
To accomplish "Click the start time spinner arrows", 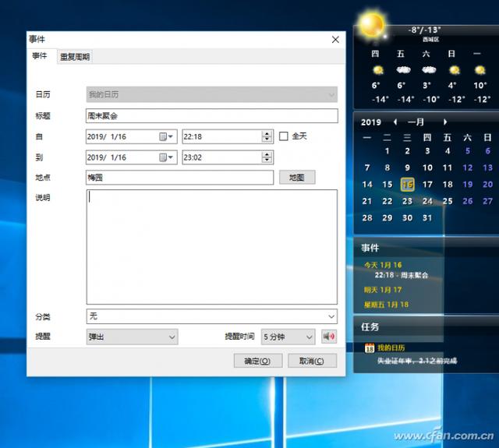I will click(x=267, y=136).
